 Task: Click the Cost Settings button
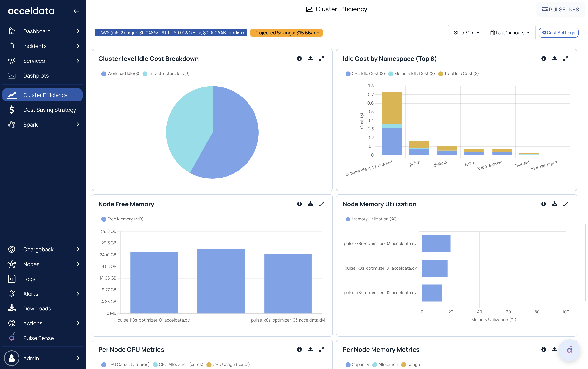click(558, 33)
